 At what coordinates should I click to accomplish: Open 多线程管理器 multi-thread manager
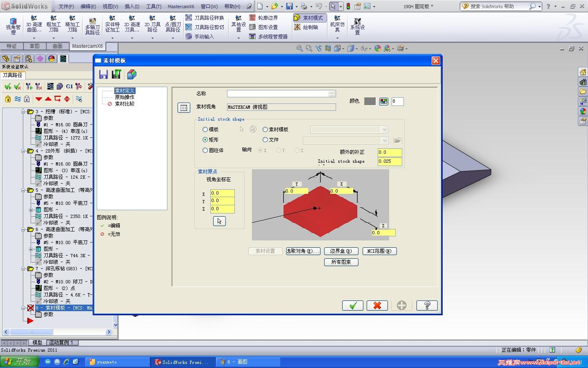[x=268, y=36]
